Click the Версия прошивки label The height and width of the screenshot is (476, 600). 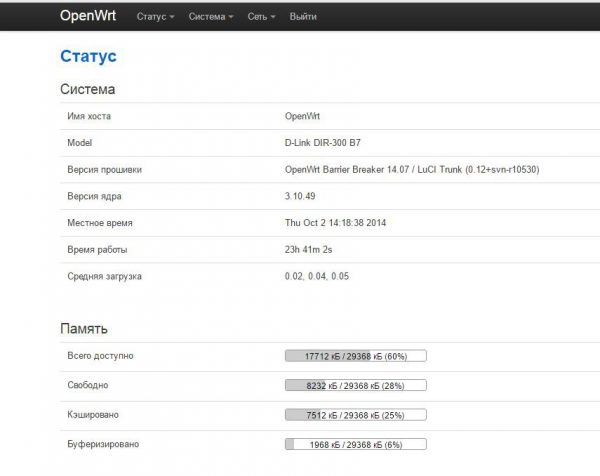point(104,170)
